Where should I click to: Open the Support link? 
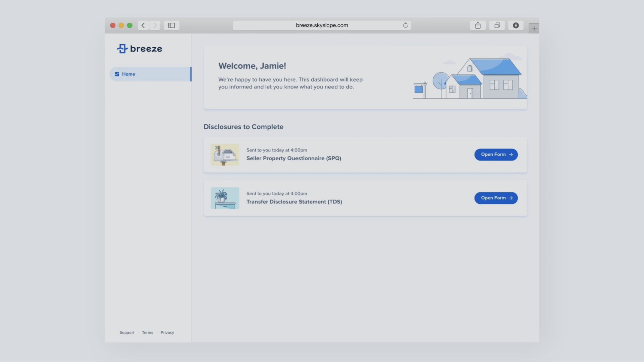click(127, 333)
